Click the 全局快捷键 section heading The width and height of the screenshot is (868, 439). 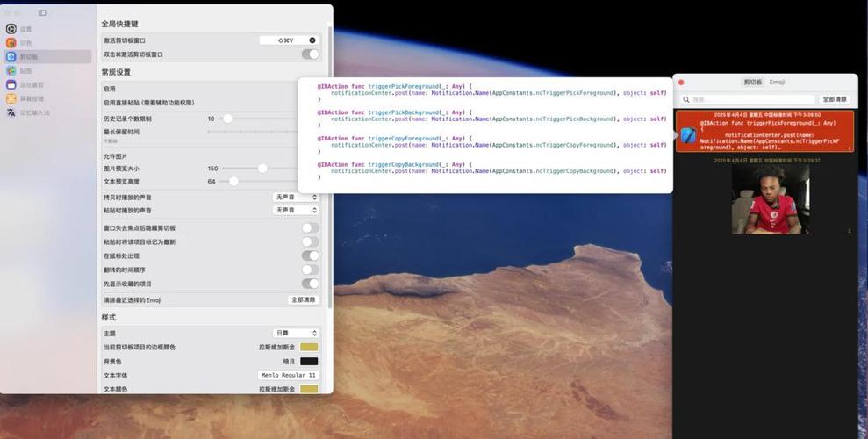[119, 25]
